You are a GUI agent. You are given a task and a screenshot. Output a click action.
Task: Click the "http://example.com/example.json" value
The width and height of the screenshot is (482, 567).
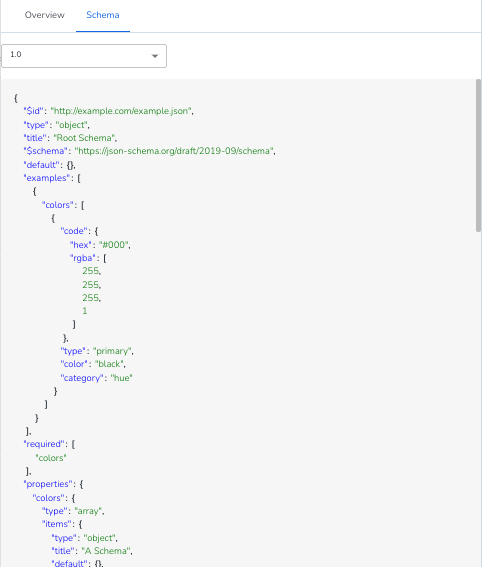tap(121, 111)
